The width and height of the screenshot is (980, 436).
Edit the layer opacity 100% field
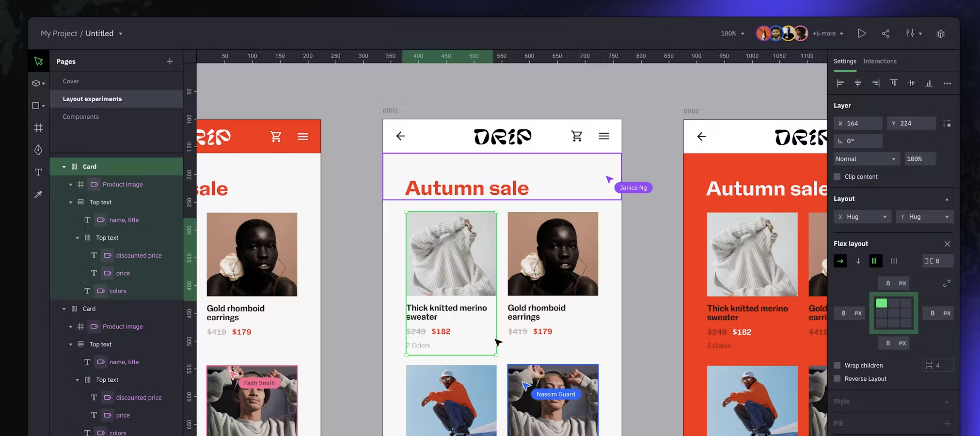click(x=920, y=159)
